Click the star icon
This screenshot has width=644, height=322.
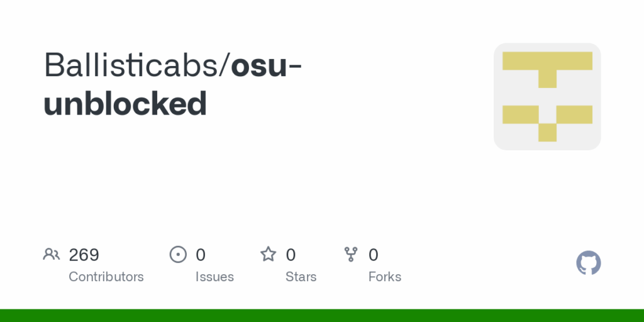tap(268, 254)
